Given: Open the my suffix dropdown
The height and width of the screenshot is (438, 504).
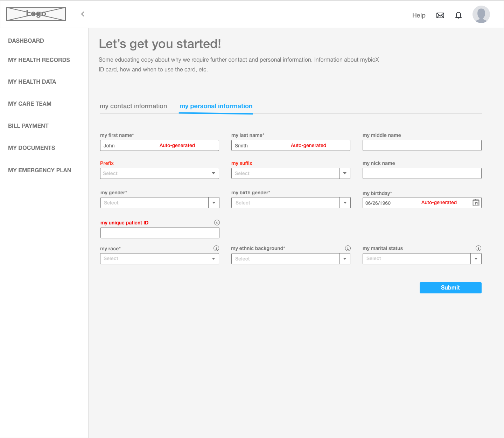Looking at the screenshot, I should click(344, 173).
